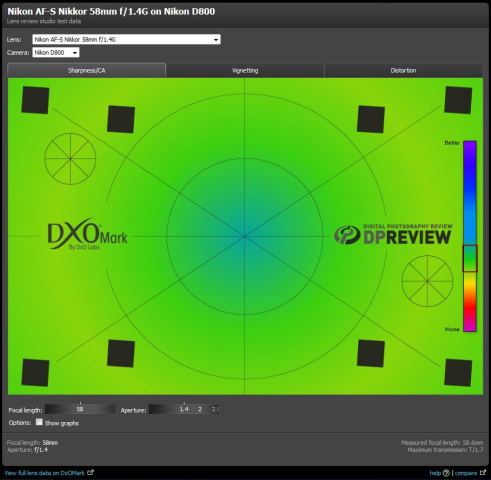491x480 pixels.
Task: Click the 'Better' label on color scale
Action: point(452,143)
